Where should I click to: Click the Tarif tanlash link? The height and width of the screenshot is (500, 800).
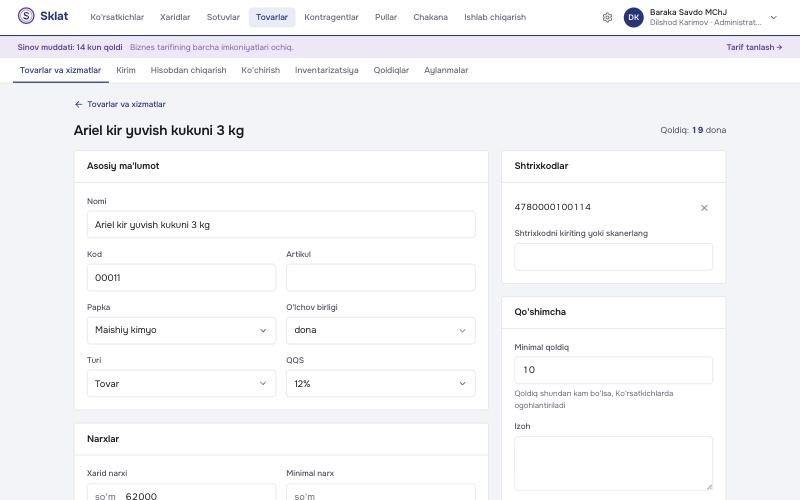coord(754,47)
